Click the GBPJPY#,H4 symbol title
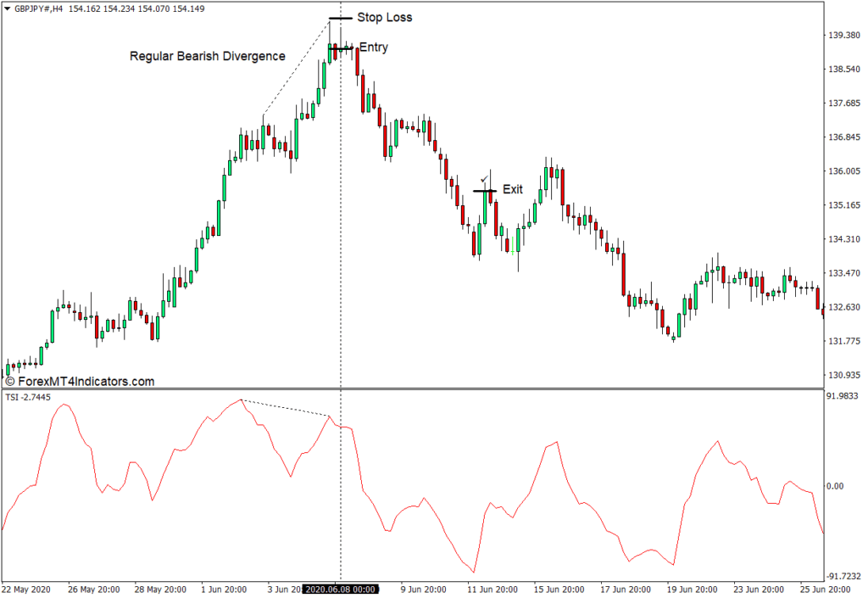Viewport: 868px width, 598px height. tap(39, 8)
